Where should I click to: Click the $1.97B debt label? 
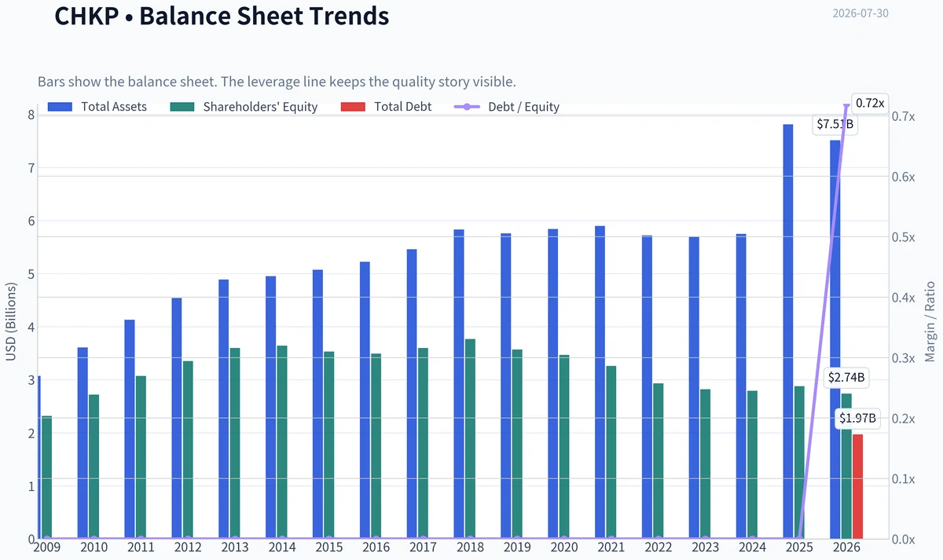pos(857,418)
